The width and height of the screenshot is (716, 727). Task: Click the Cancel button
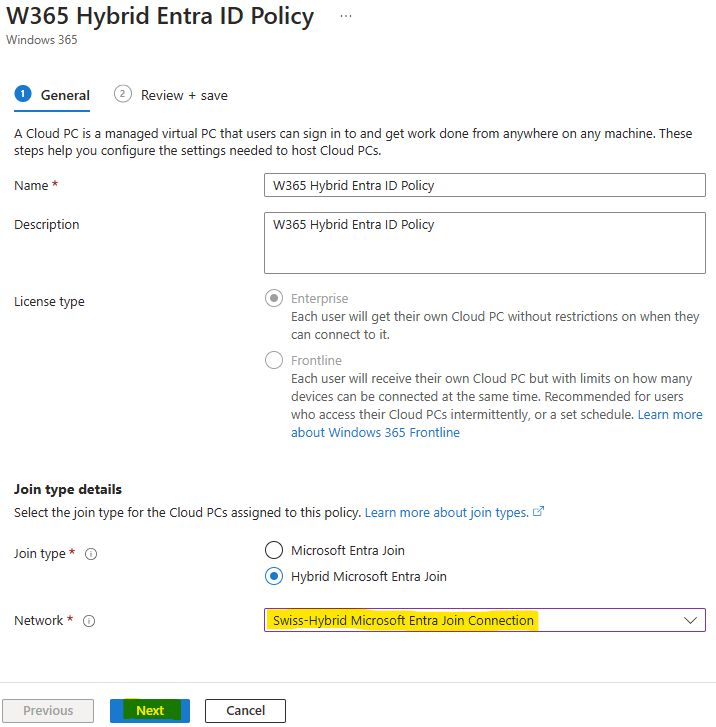tap(245, 710)
